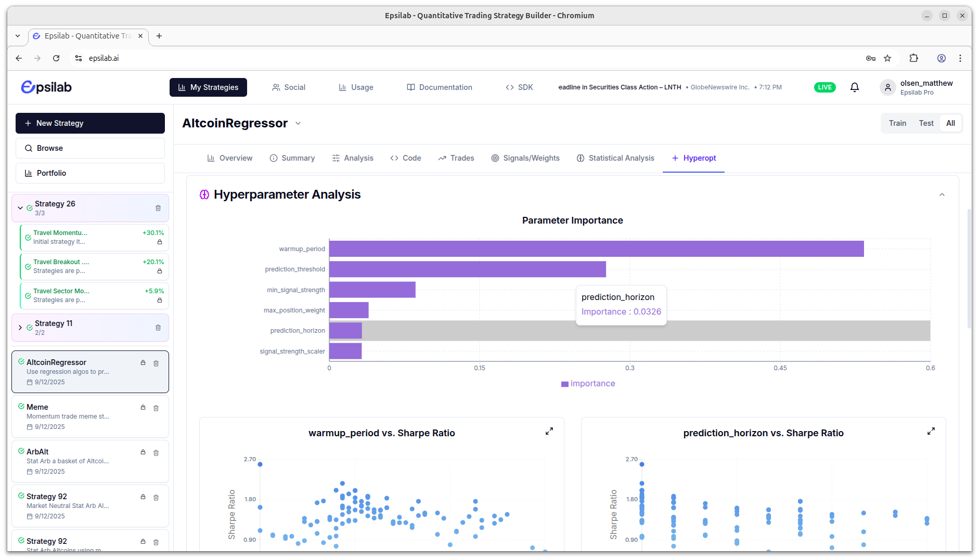
Task: Click the notifications bell icon
Action: 854,87
